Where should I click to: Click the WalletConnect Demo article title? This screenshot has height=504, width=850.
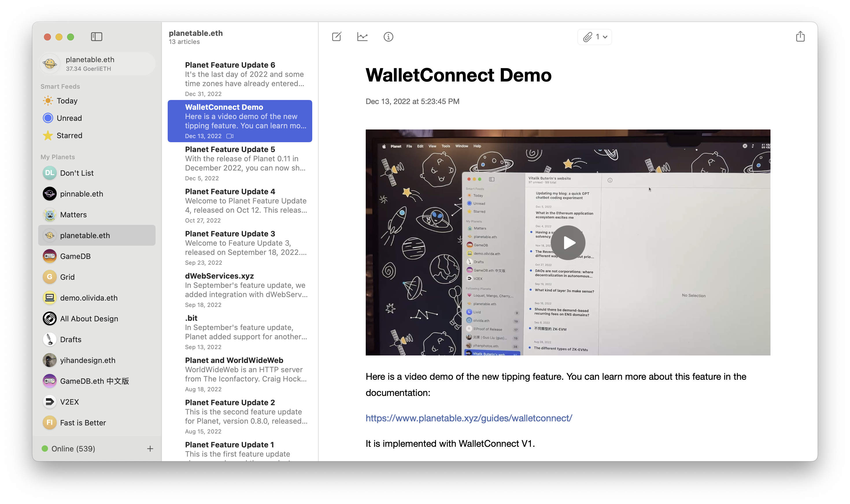[458, 75]
